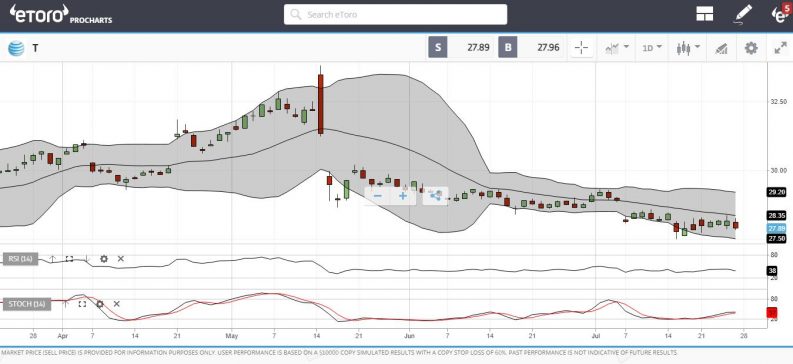The width and height of the screenshot is (793, 364).
Task: Open the chart layout grid selector
Action: tap(704, 14)
